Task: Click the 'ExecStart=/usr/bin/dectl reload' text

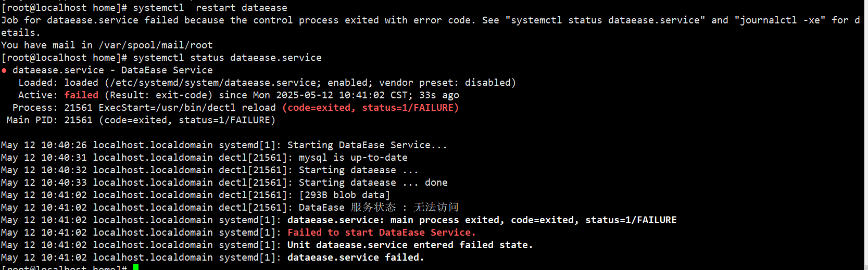Action: click(x=187, y=108)
